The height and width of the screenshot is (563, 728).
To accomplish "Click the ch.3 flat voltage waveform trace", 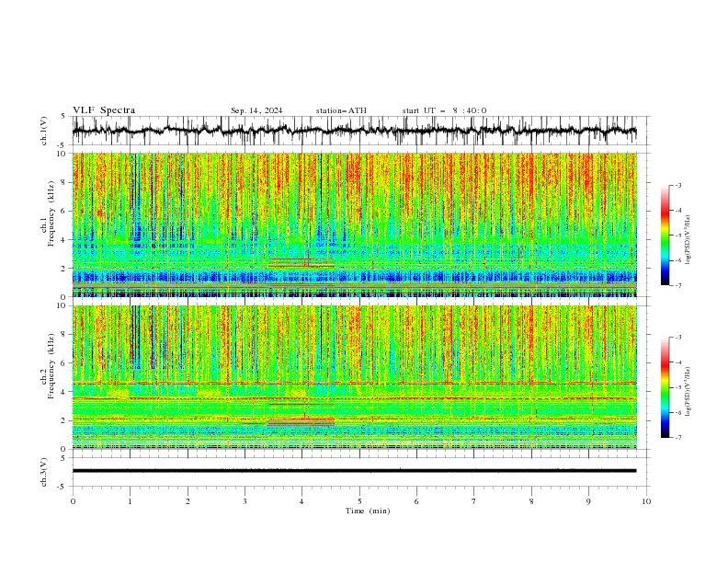I will point(354,471).
